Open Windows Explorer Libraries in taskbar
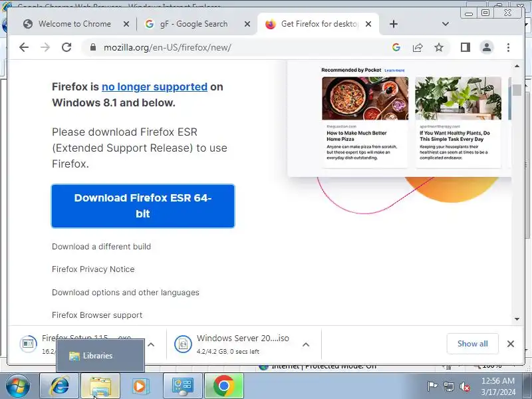 (x=100, y=386)
